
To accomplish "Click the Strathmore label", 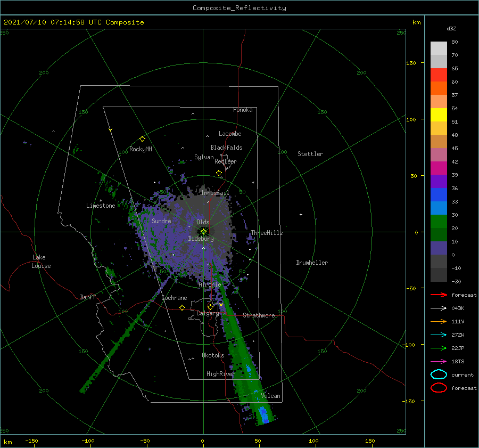I will [259, 315].
